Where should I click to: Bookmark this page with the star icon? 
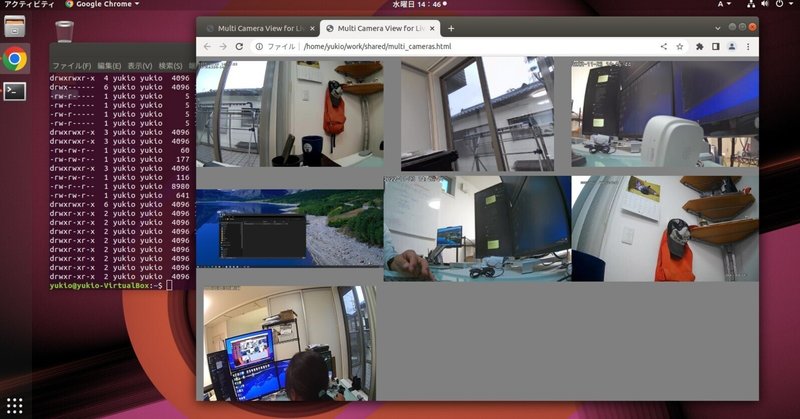tap(680, 46)
